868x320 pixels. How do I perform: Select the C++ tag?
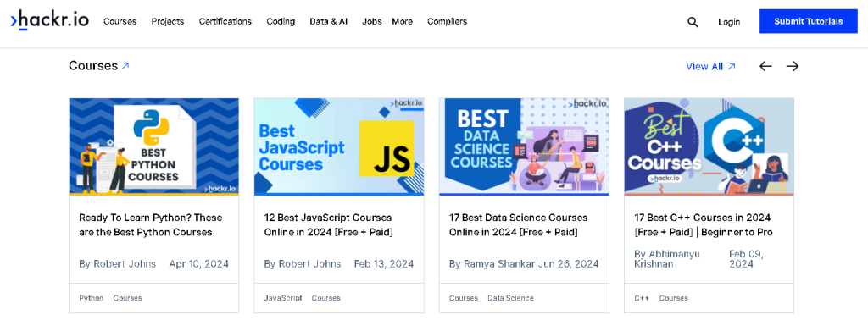click(x=642, y=298)
